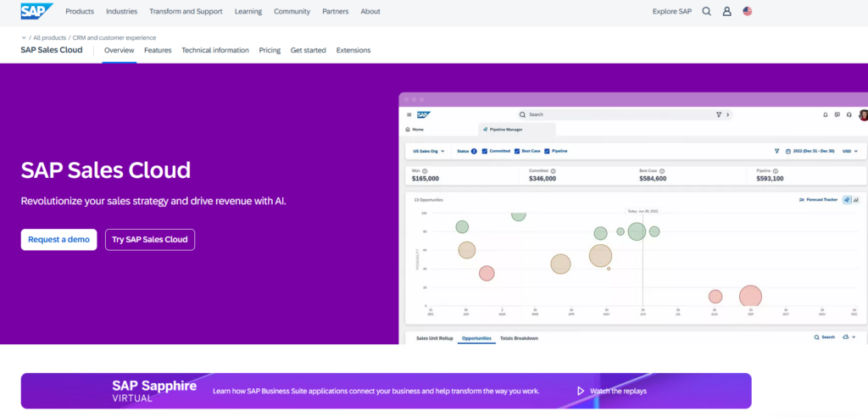
Task: Expand the breadcrumb chevron before All products
Action: (24, 37)
